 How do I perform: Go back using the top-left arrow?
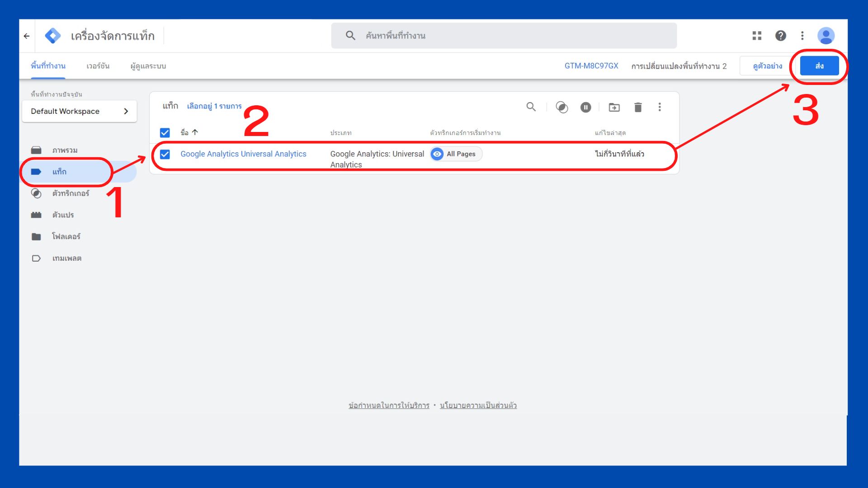(27, 36)
